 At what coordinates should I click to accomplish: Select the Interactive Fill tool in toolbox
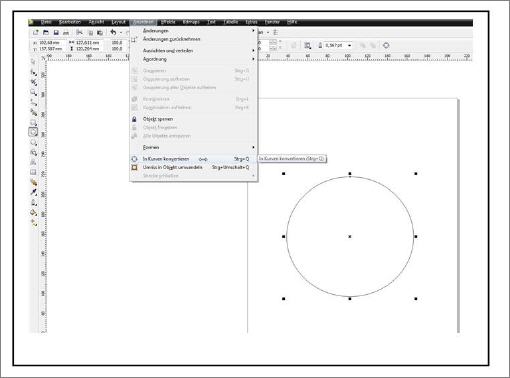point(33,223)
